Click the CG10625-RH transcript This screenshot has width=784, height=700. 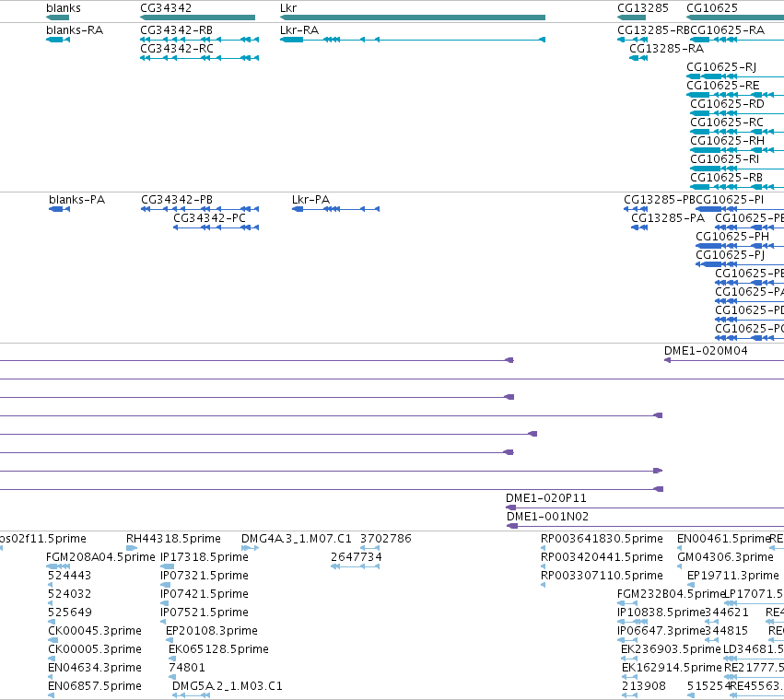point(737,150)
